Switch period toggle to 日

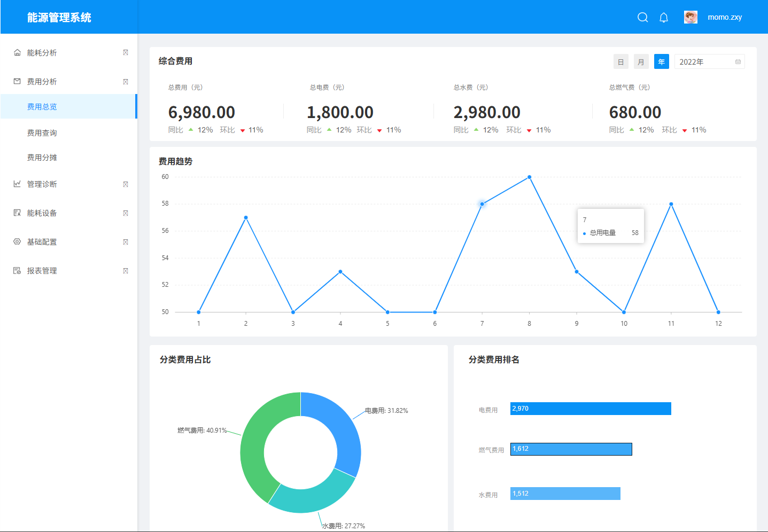tap(620, 62)
